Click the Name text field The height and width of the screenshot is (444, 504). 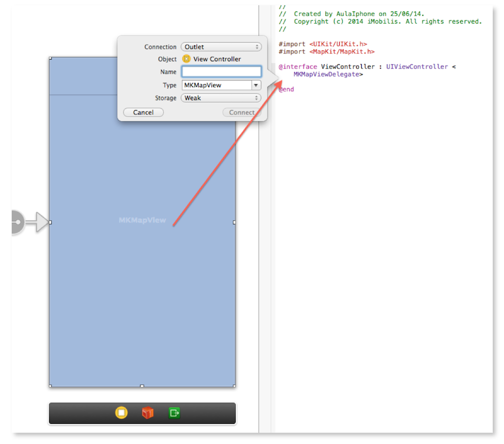point(221,72)
